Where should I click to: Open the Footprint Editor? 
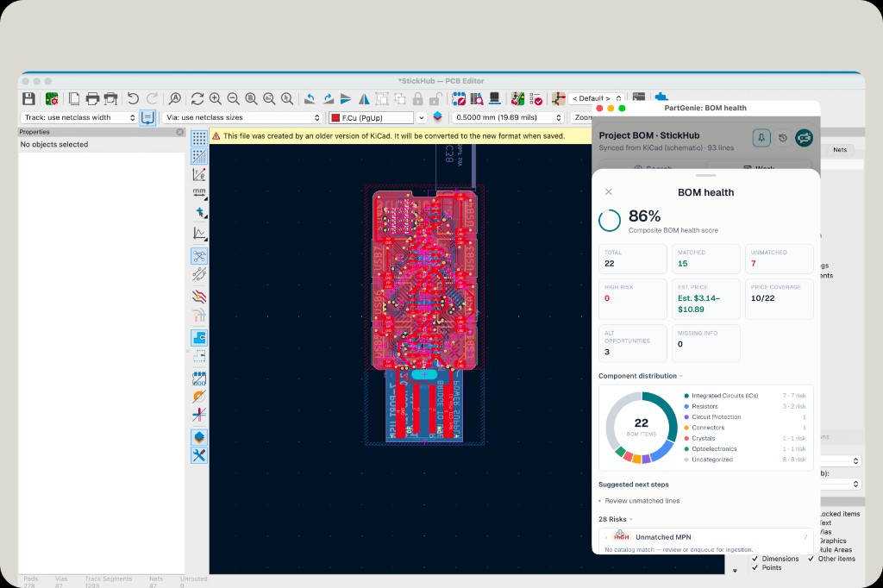(459, 98)
